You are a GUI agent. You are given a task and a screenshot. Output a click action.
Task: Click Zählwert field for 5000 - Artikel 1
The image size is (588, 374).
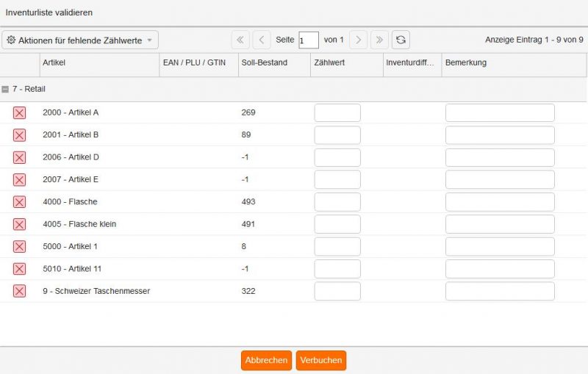[x=337, y=246]
